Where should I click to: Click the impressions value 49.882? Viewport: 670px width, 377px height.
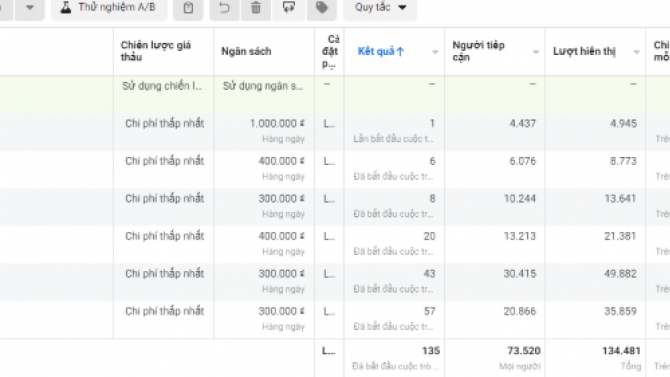coord(620,274)
